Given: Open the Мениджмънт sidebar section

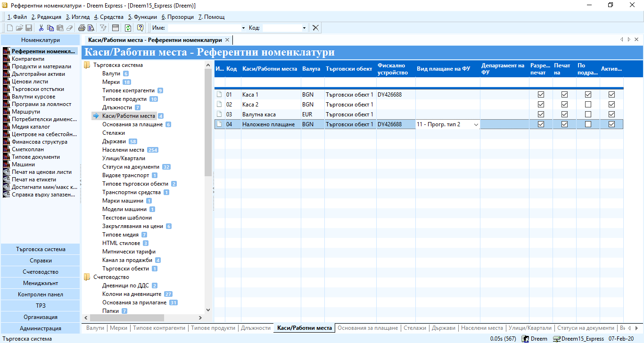Looking at the screenshot, I should [41, 283].
